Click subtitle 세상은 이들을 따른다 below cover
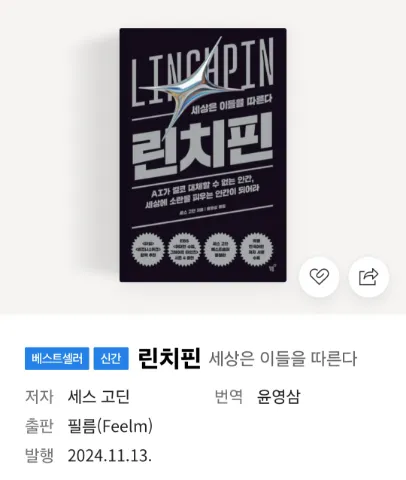 (283, 359)
